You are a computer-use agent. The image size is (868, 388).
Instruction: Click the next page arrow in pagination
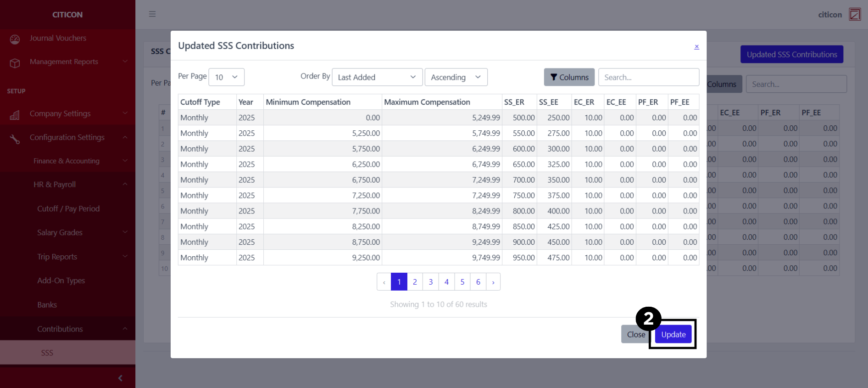(493, 282)
